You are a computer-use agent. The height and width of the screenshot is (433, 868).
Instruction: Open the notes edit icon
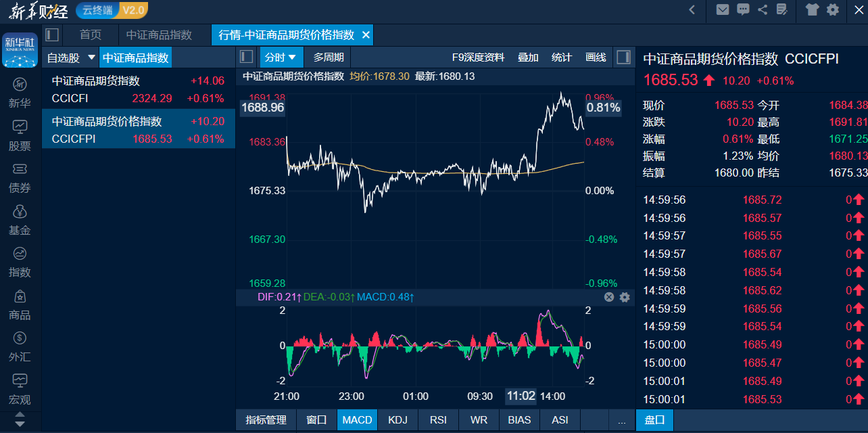coord(782,9)
